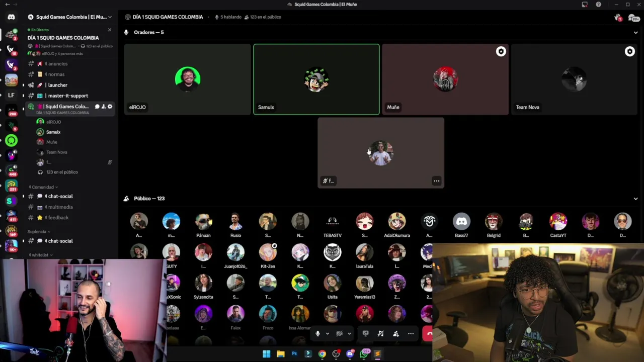Screen dimensions: 644x362
Task: Open File Explorer from the taskbar
Action: [x=280, y=354]
